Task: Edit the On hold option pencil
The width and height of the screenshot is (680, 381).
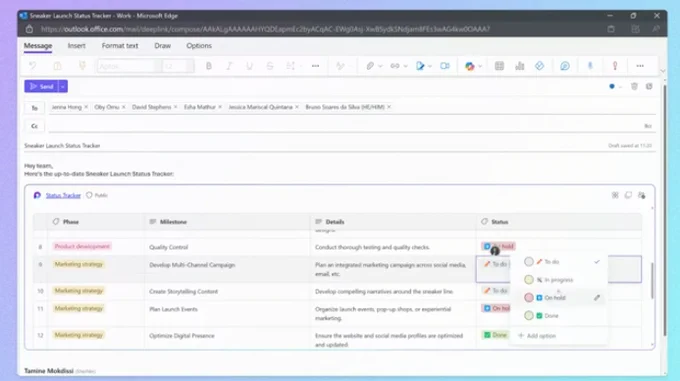Action: (597, 297)
